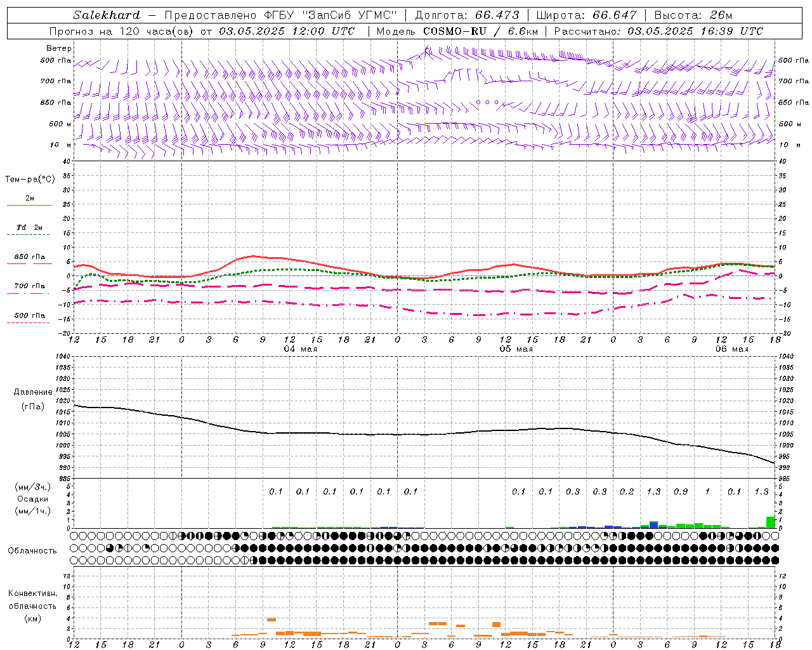Click the Salekhard station title
The width and height of the screenshot is (812, 650).
tap(107, 15)
